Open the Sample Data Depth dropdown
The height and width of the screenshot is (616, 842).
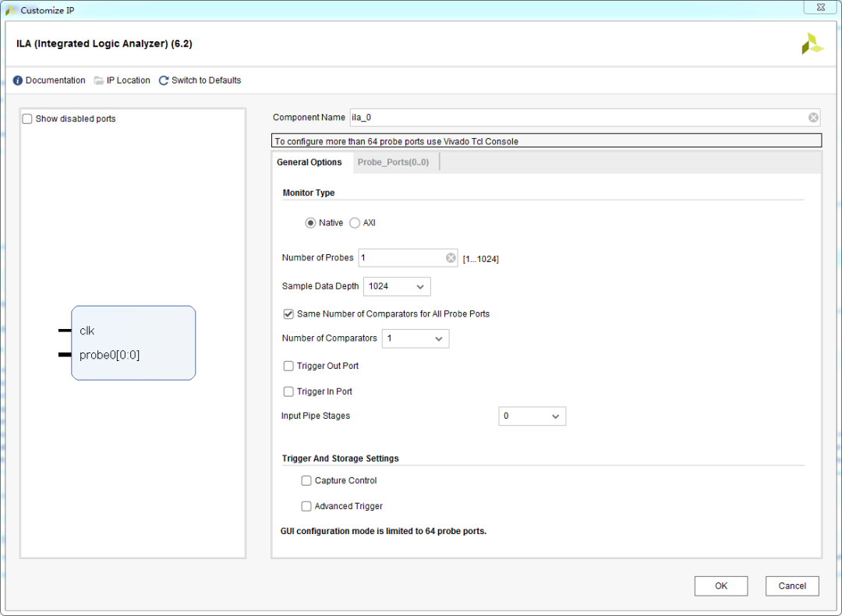(397, 287)
